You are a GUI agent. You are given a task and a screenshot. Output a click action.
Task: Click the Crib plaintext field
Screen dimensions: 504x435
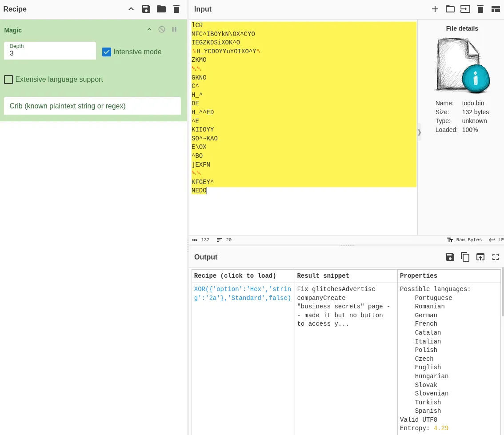92,106
